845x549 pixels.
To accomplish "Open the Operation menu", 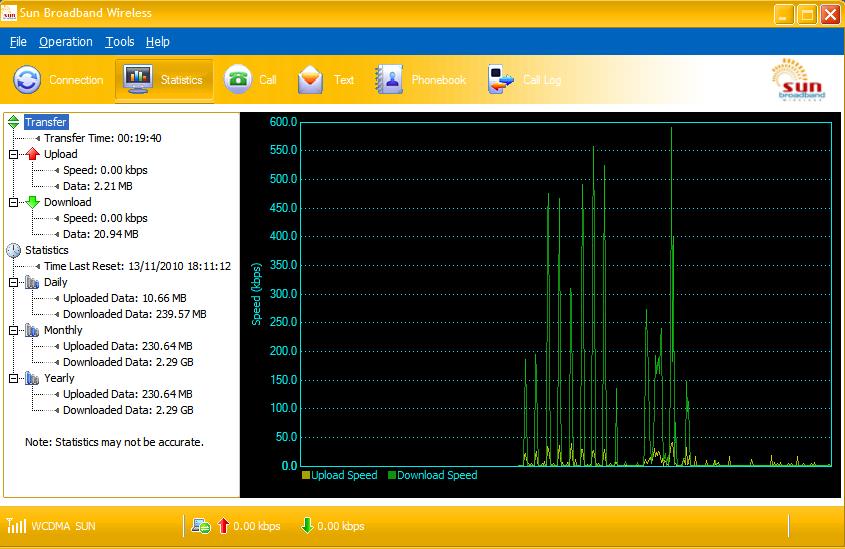I will [66, 41].
